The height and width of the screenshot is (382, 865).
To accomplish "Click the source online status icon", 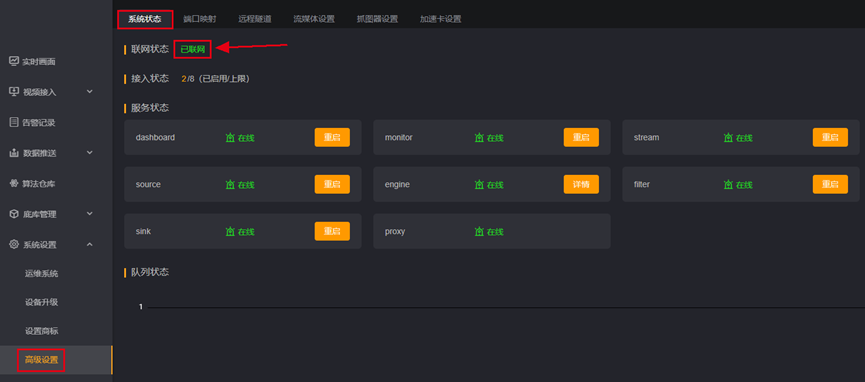I will (230, 184).
